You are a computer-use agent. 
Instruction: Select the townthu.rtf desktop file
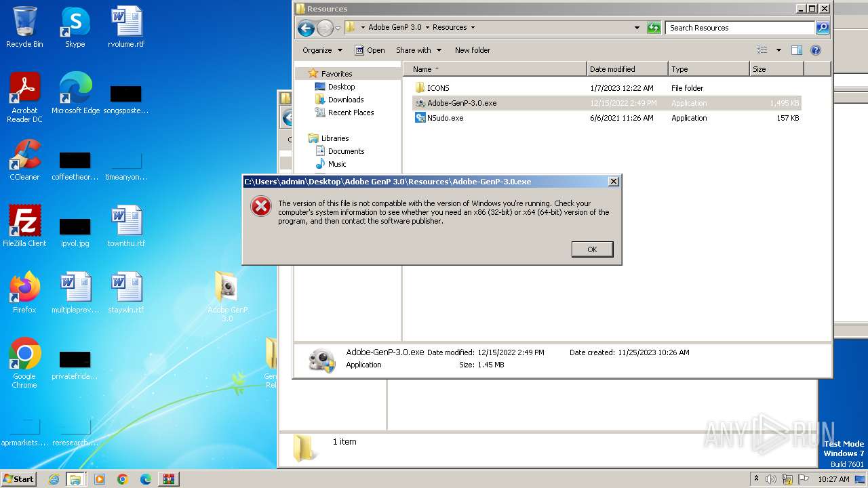(x=126, y=226)
